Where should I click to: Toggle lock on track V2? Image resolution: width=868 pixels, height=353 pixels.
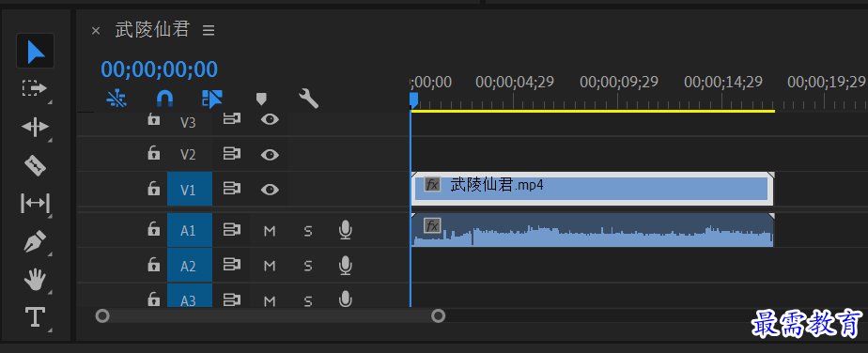[x=153, y=153]
